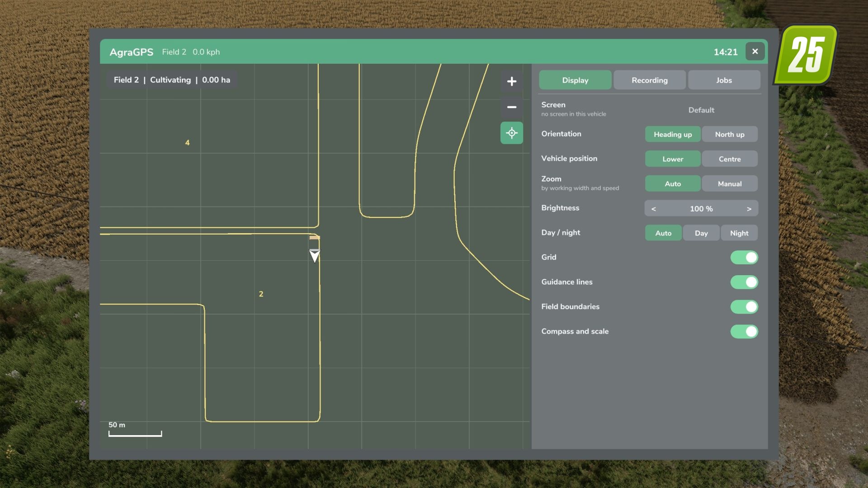Image resolution: width=868 pixels, height=488 pixels.
Task: Open the Display tab
Action: [x=575, y=80]
